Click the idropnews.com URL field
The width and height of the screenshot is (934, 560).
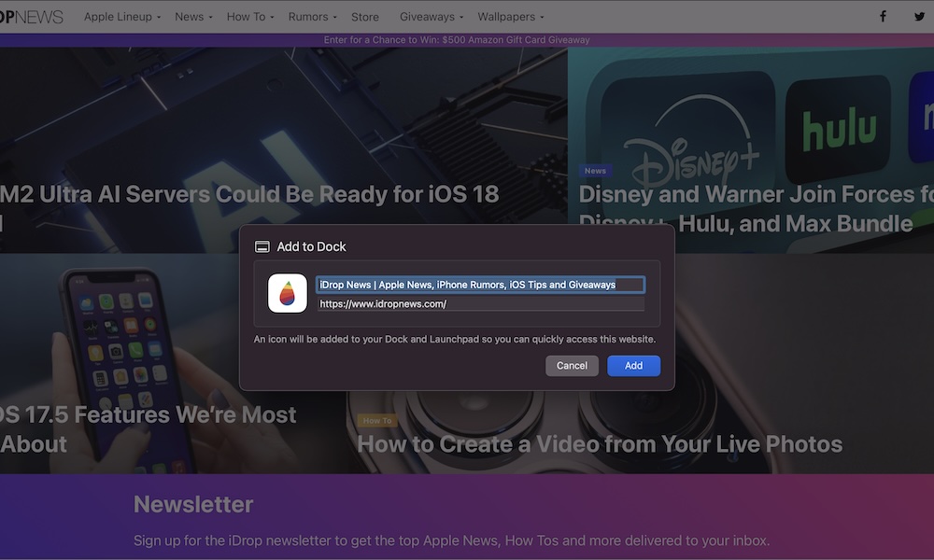480,304
